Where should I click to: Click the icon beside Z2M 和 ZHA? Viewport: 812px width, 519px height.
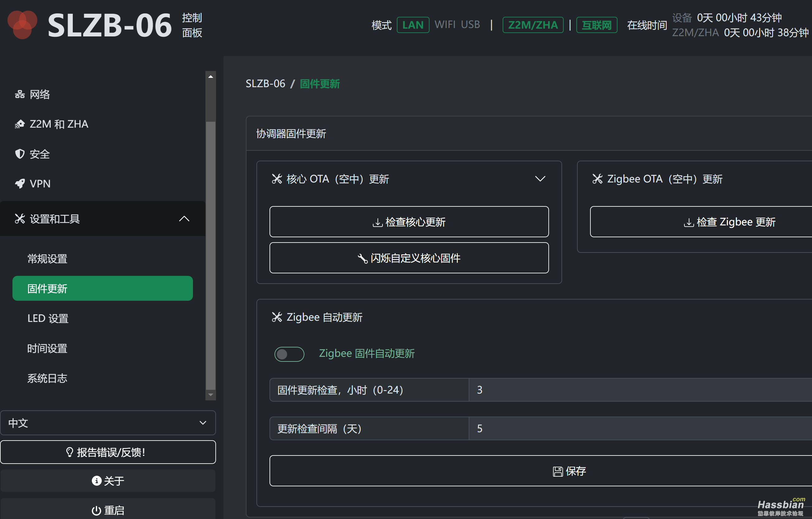click(20, 124)
